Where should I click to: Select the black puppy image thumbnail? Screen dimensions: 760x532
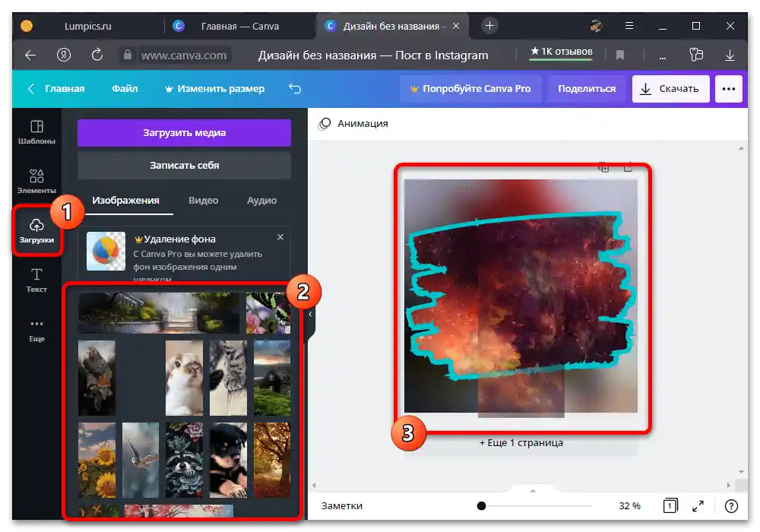(228, 461)
